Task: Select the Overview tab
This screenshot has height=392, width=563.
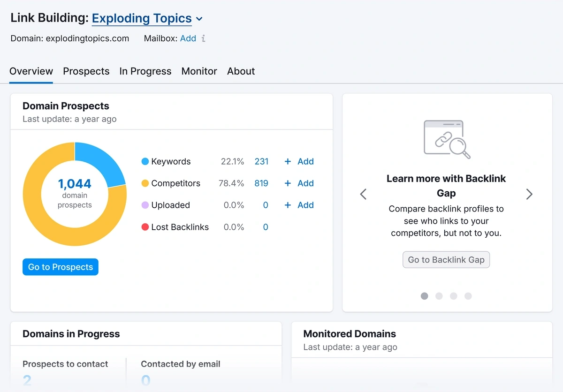Action: (31, 71)
